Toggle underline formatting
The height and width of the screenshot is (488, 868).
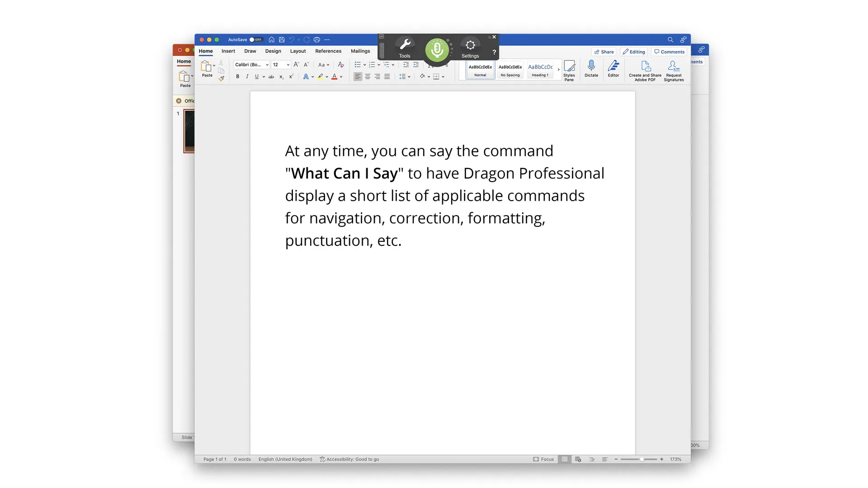tap(257, 77)
